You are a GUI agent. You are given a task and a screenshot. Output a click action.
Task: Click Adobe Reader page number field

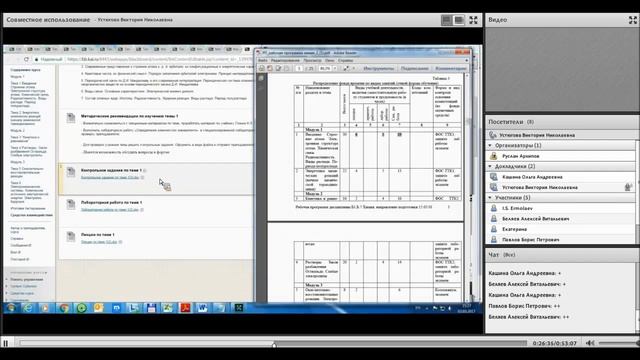(x=299, y=68)
